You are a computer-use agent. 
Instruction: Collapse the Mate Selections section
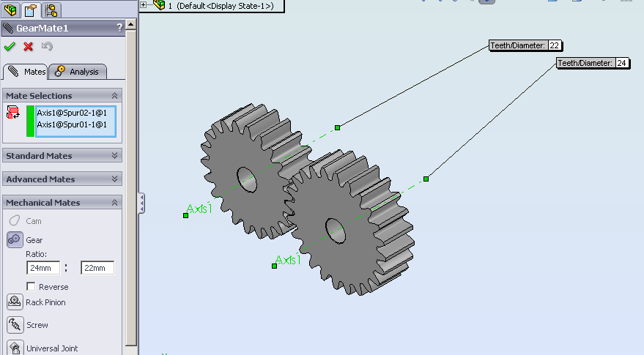point(114,96)
